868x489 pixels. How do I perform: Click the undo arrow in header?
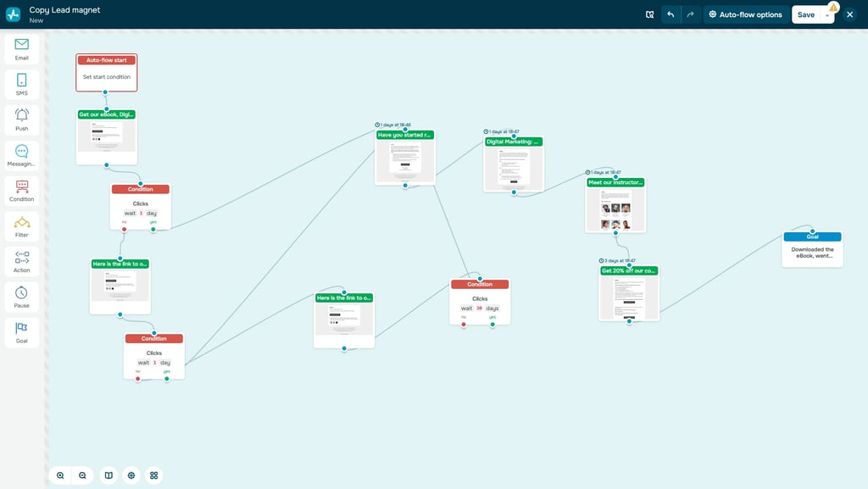coord(670,14)
